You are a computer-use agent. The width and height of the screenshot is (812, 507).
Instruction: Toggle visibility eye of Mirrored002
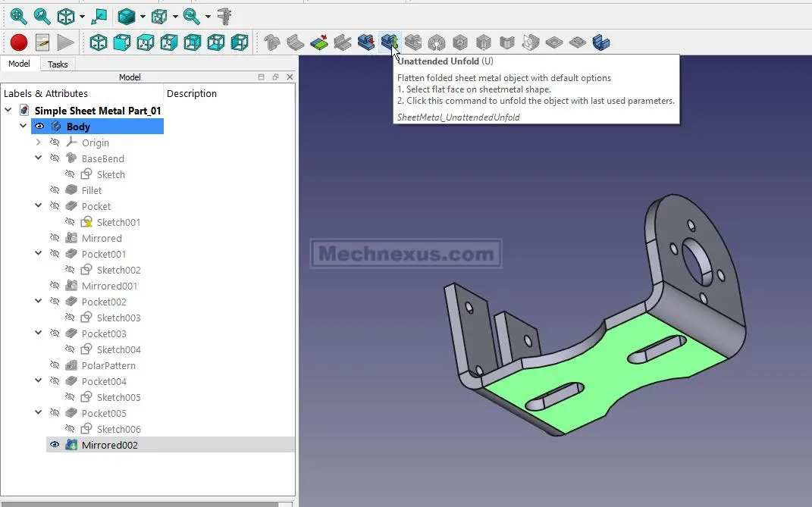click(x=55, y=445)
